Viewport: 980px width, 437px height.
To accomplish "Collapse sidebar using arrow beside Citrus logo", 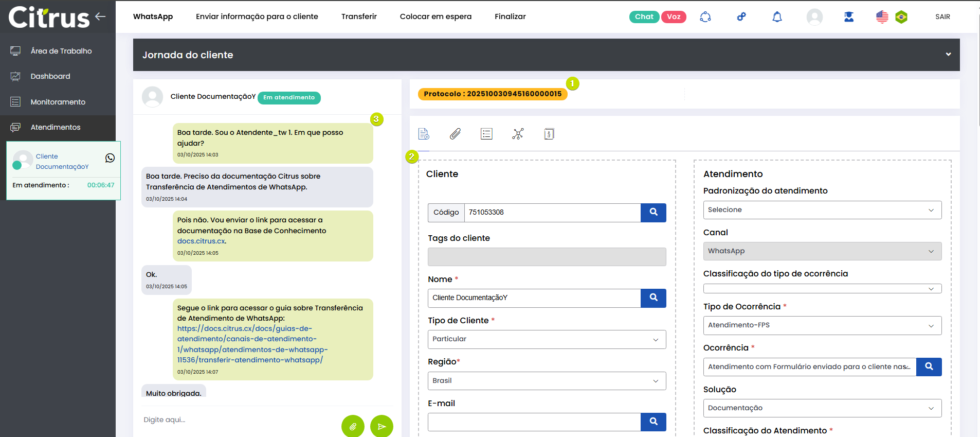I will pyautogui.click(x=100, y=16).
